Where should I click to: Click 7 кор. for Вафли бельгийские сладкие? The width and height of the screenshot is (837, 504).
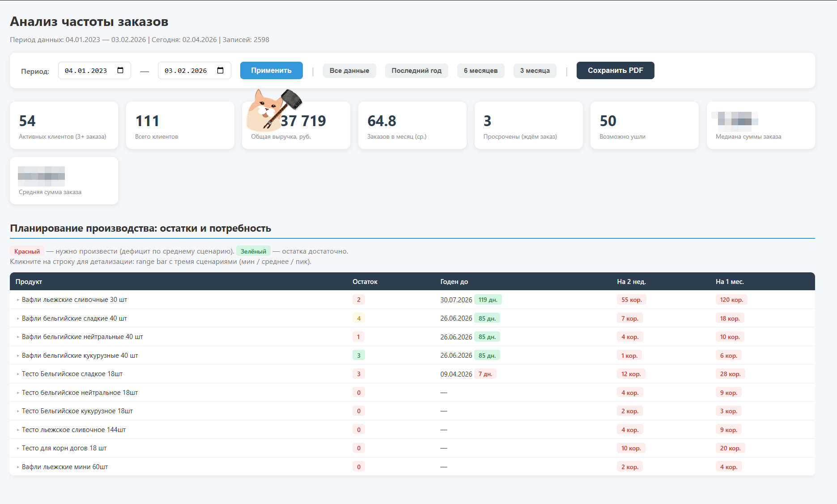(x=630, y=318)
